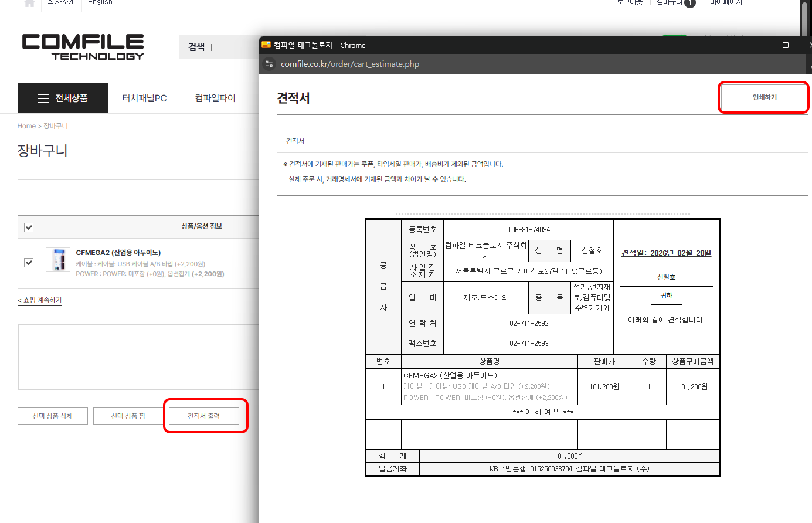The width and height of the screenshot is (812, 523).
Task: Click the COMFILE Technology logo
Action: click(x=83, y=47)
